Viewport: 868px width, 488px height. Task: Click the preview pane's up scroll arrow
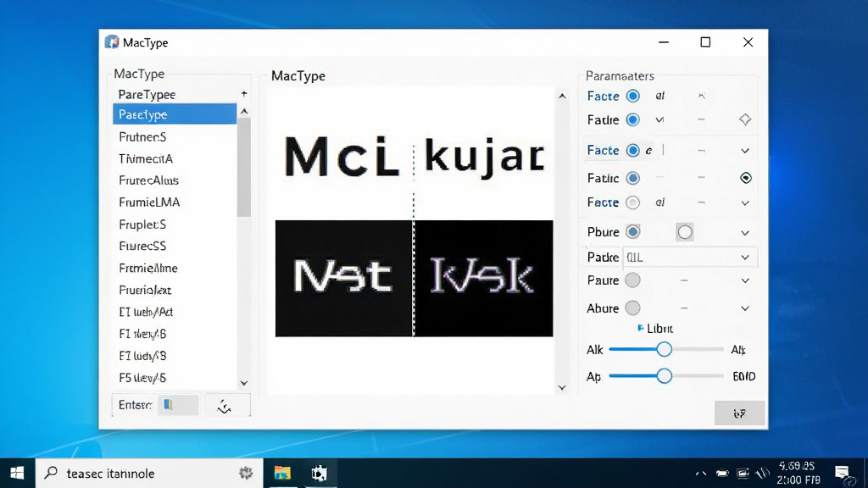click(x=562, y=96)
